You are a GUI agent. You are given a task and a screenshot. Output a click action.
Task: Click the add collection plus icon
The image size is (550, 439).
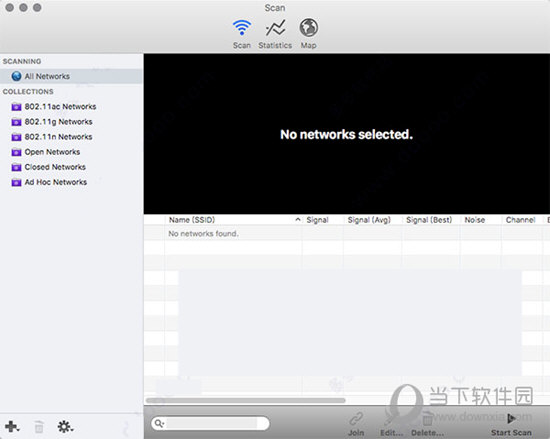click(x=12, y=426)
